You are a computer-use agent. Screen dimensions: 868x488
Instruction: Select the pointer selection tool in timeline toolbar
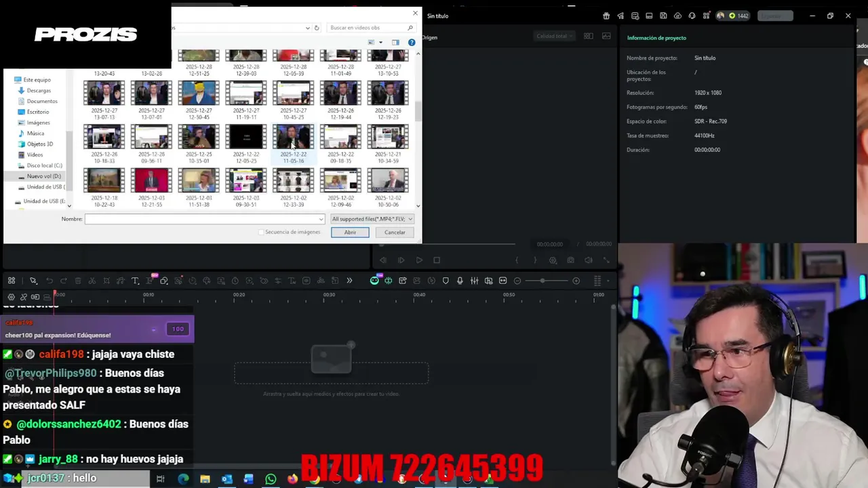[33, 281]
